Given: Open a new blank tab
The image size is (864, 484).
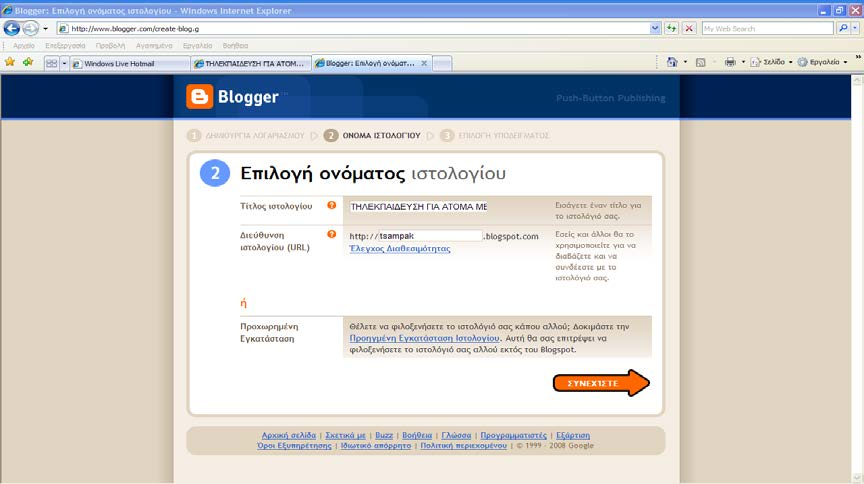Looking at the screenshot, I should pyautogui.click(x=442, y=64).
